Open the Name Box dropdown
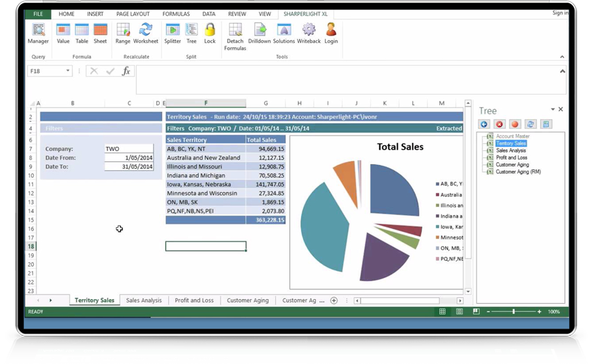591x364 pixels. pyautogui.click(x=68, y=71)
